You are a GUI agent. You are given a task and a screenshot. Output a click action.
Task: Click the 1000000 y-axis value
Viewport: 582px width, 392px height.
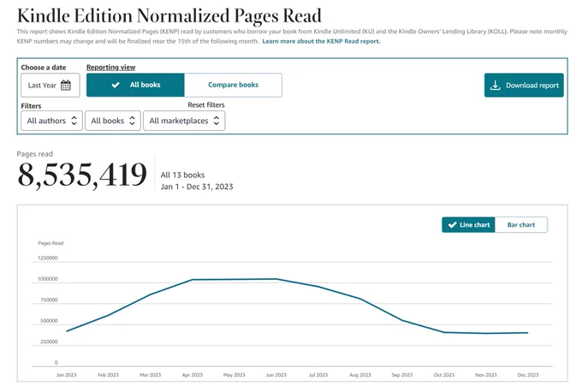pyautogui.click(x=48, y=279)
